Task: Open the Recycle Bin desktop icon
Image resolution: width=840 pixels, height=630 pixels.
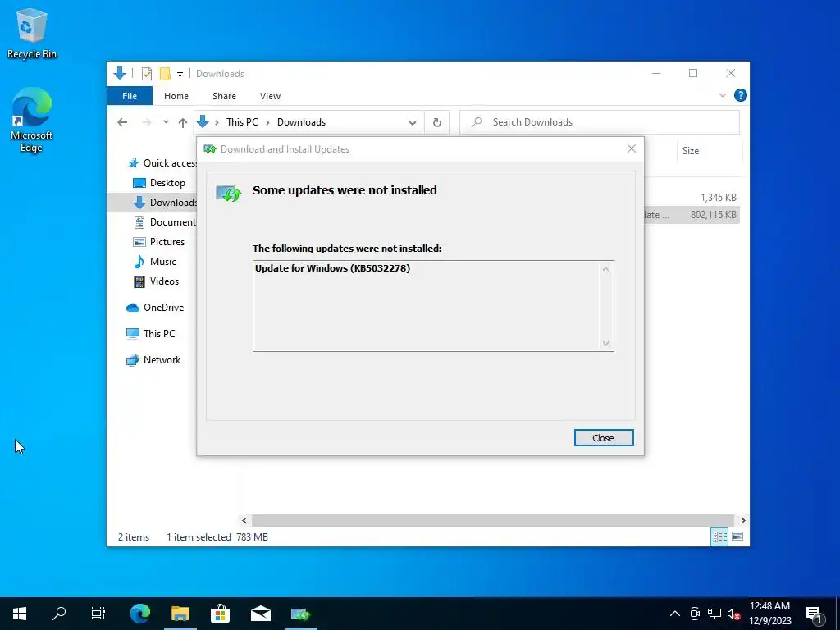Action: coord(32,34)
